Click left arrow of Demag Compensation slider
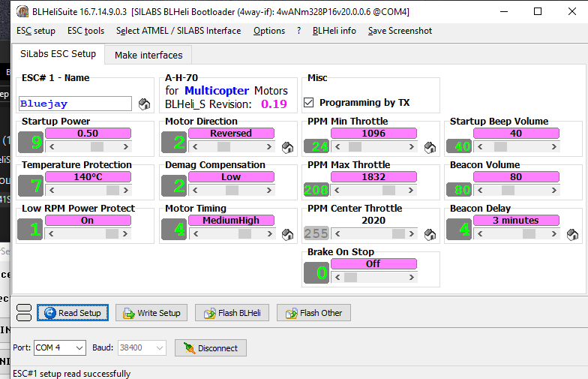Viewport: 588px width, 379px height. pos(195,191)
